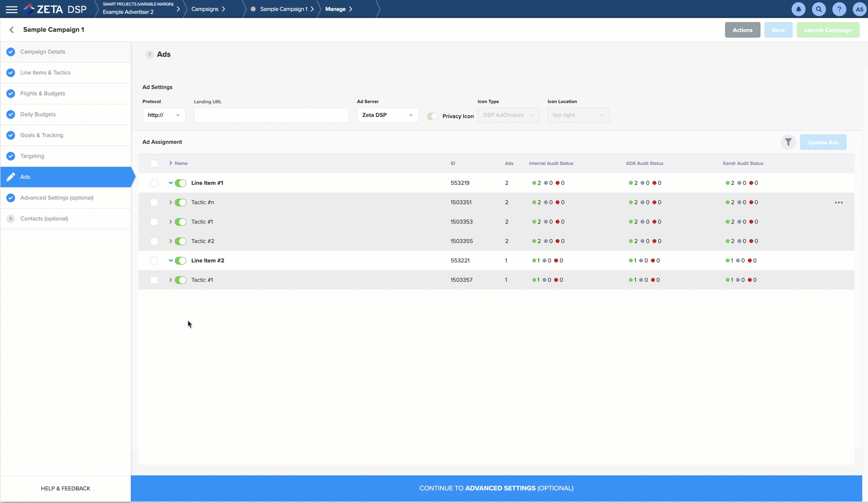Toggle the Privacy Icon switch

[x=432, y=116]
